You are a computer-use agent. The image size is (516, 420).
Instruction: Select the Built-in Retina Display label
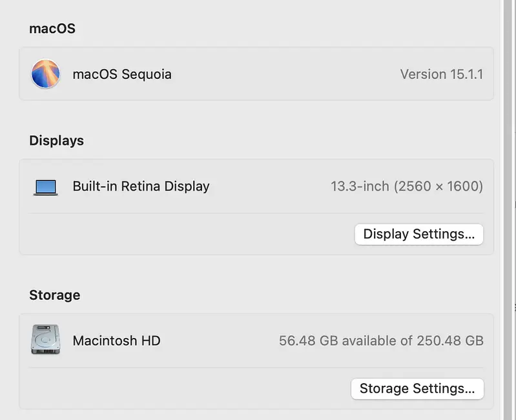pos(141,186)
